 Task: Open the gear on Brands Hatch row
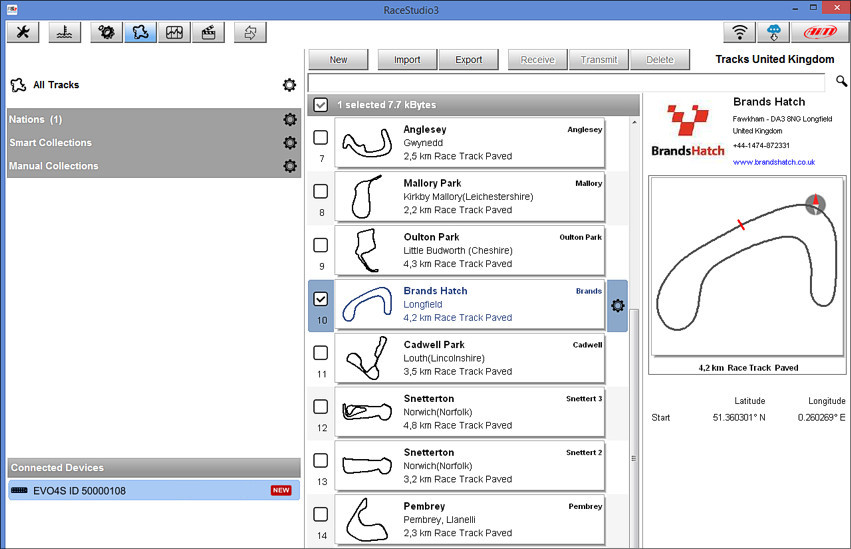pos(618,306)
